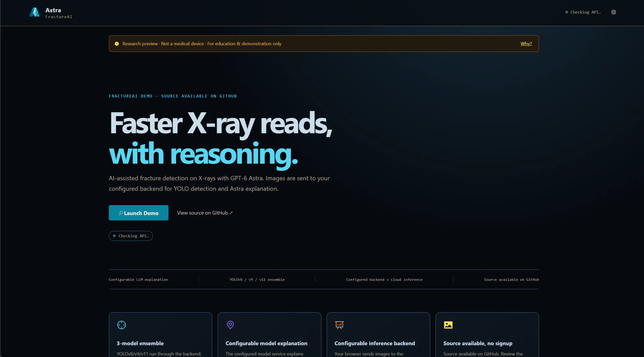Click 'The configured model service explains' text

point(264,354)
